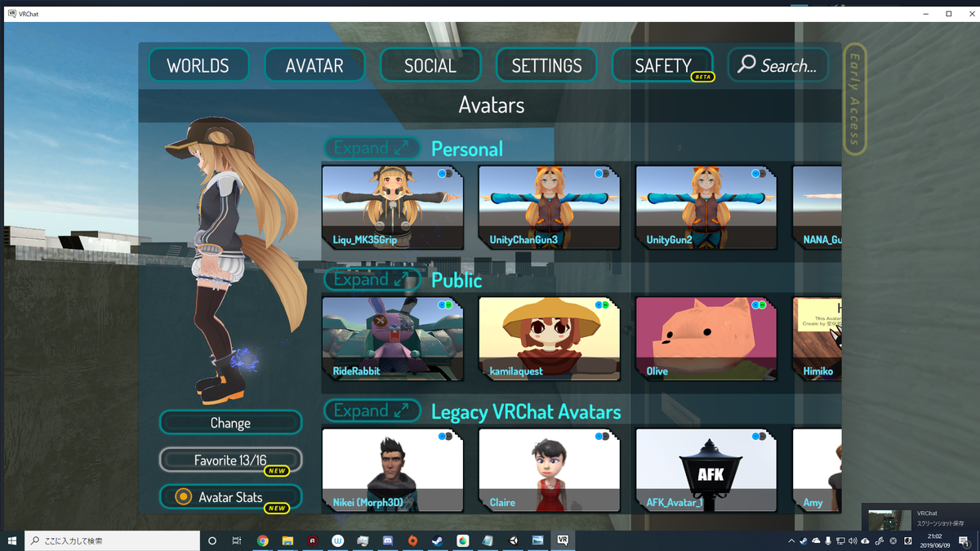Open Task View on the taskbar
The width and height of the screenshot is (980, 551).
[x=237, y=540]
